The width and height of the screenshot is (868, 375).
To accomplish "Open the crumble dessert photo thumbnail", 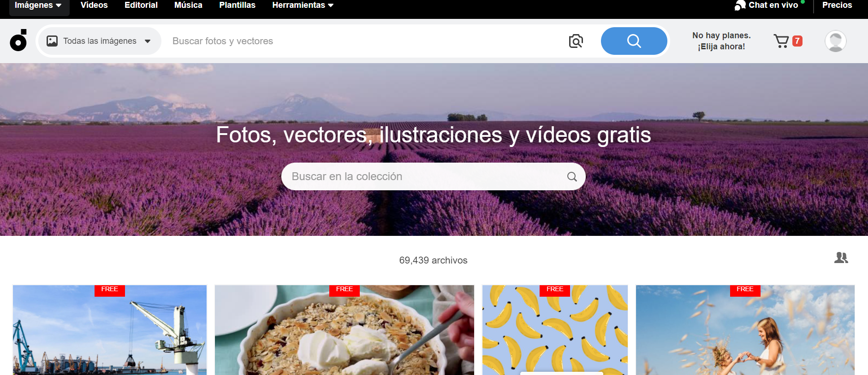I will pyautogui.click(x=344, y=330).
